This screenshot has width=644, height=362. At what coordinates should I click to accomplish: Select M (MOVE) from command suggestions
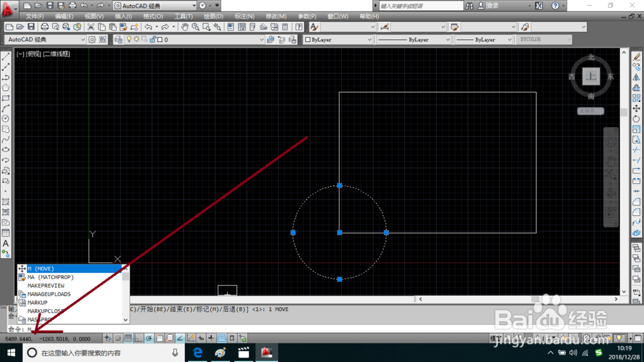click(70, 269)
